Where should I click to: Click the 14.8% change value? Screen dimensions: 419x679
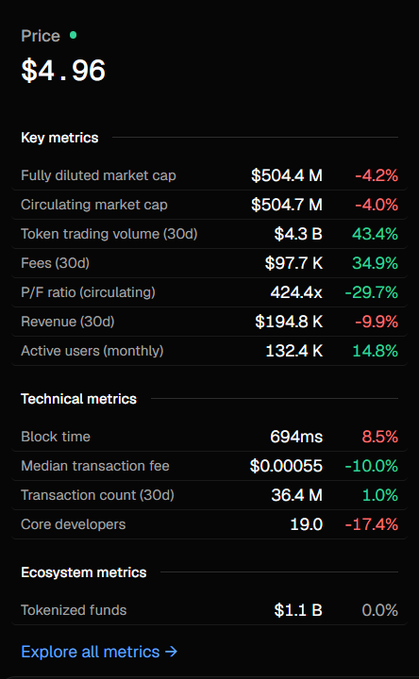coord(375,351)
